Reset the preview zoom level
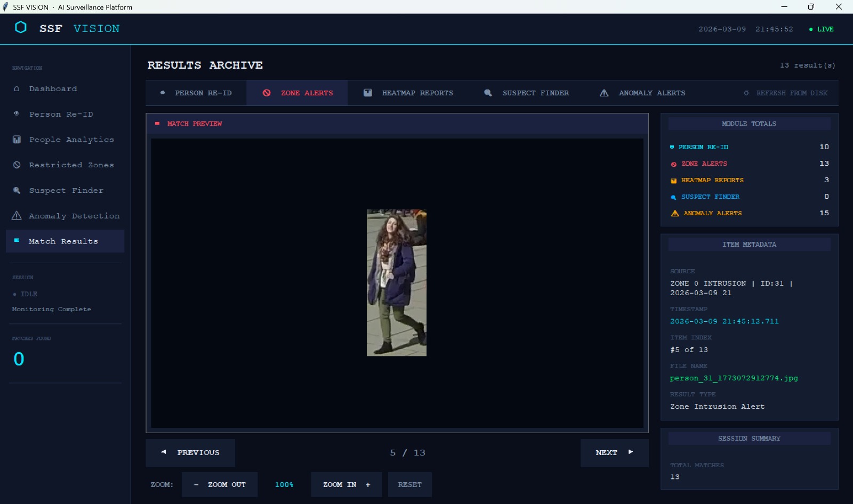 pos(409,484)
